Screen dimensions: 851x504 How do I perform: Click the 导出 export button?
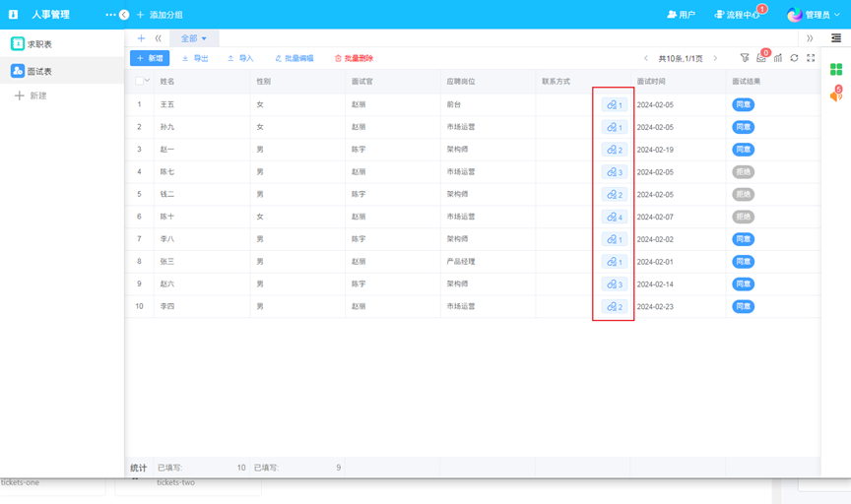[x=195, y=58]
